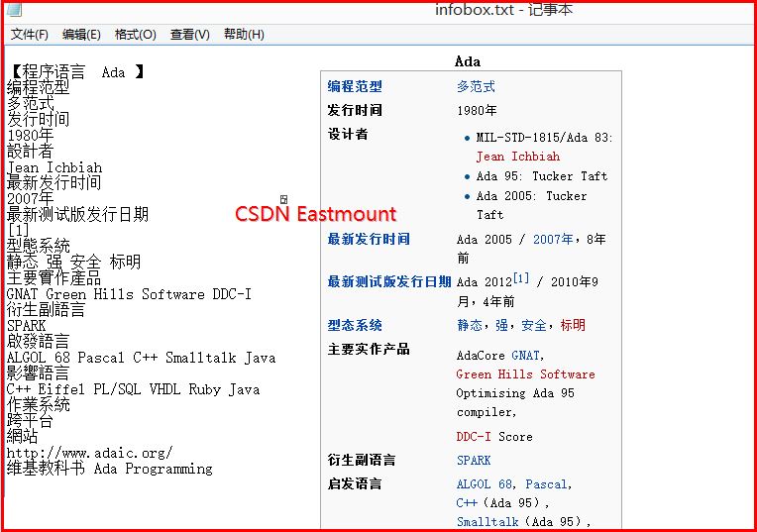Click the 设计者 label in the infobox
This screenshot has width=757, height=532.
click(348, 134)
